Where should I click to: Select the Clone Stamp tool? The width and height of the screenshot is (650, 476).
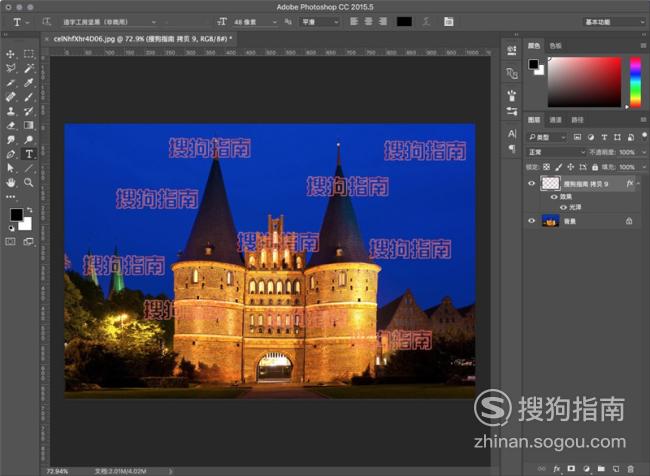pos(10,111)
